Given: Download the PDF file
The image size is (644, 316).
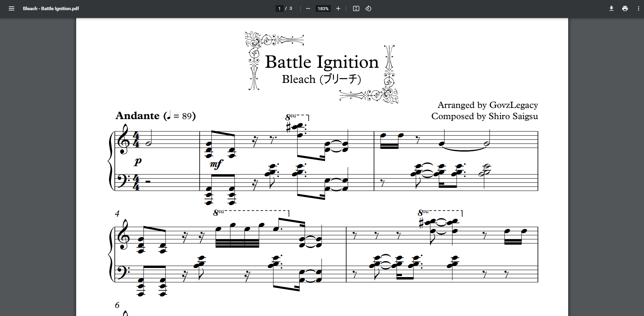Looking at the screenshot, I should 611,8.
